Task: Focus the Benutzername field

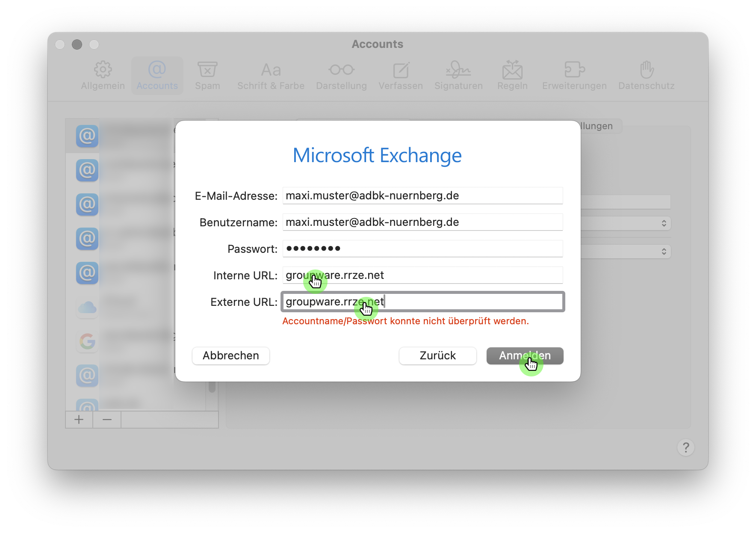Action: pyautogui.click(x=422, y=222)
